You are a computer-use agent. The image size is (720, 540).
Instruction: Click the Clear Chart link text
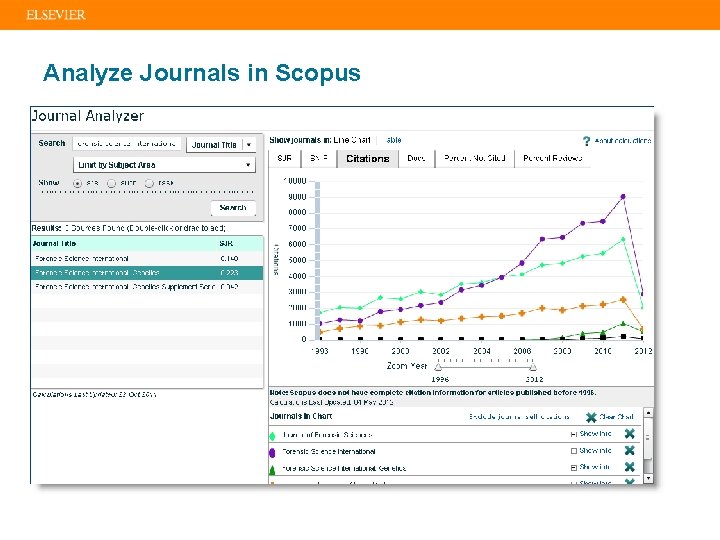tap(616, 417)
